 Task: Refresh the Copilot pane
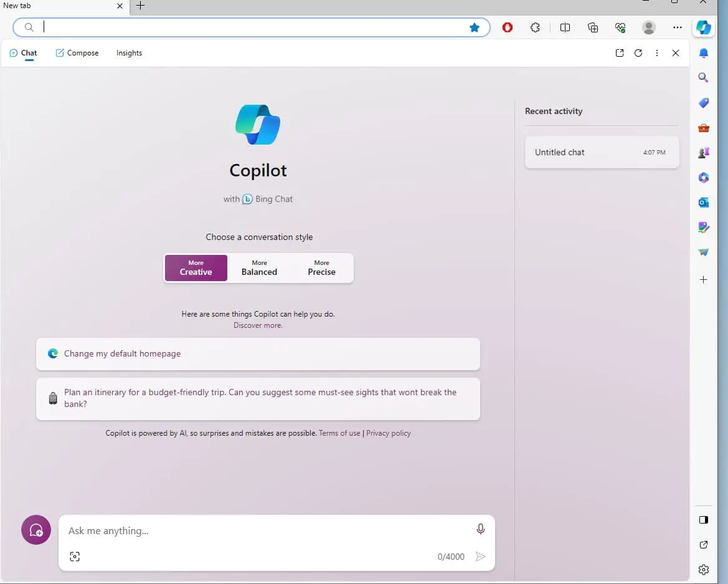[638, 53]
